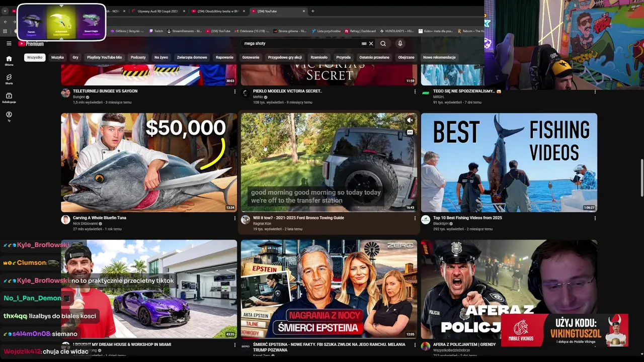
Task: Select the Obejrzane filter chip
Action: coord(406,57)
